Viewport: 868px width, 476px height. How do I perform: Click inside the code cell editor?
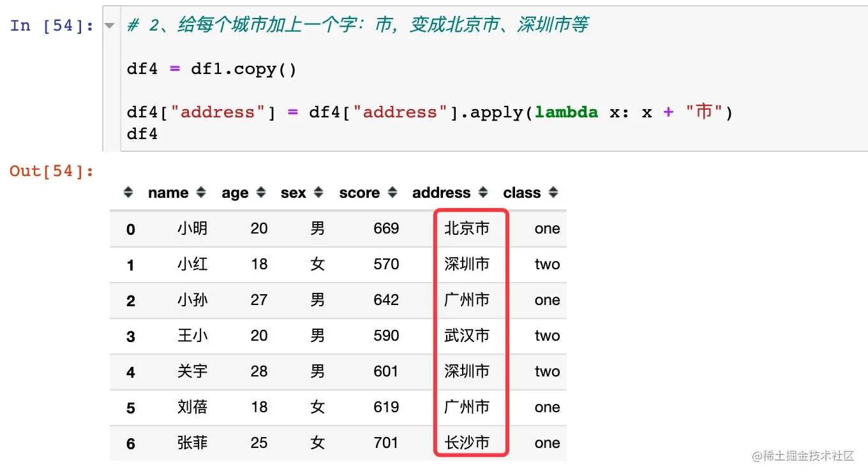click(493, 78)
